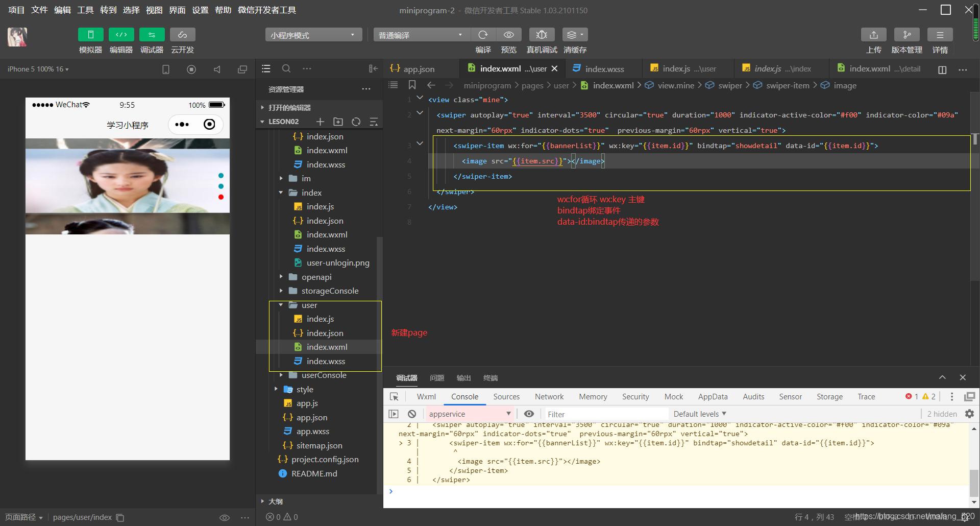This screenshot has width=980, height=526.
Task: Click the simulator record button icon
Action: (191, 69)
